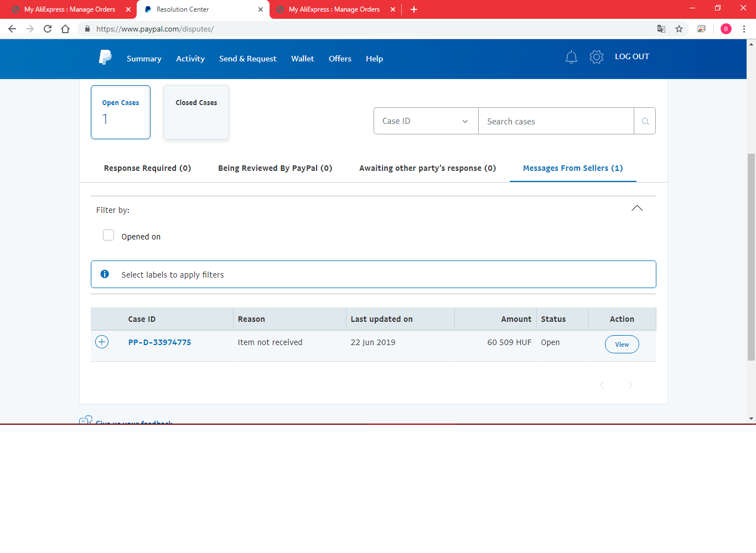Click the scrollbar down arrow

[751, 419]
